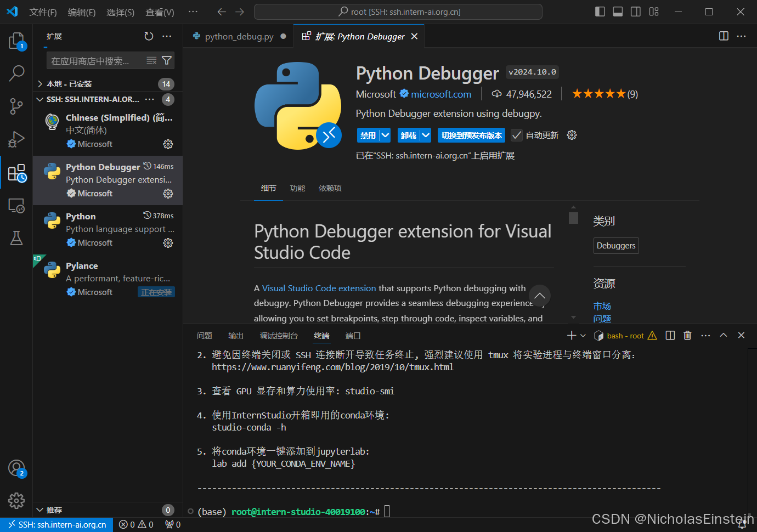Collapse the SSH: SSH.INTERN-AI extensions section

point(39,99)
